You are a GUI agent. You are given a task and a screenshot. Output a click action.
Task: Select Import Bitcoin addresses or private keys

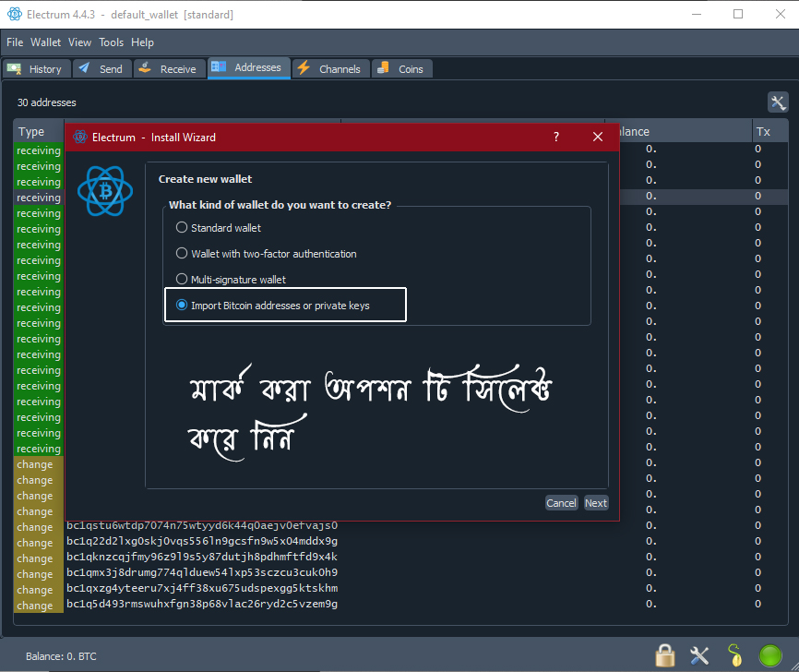coord(272,306)
